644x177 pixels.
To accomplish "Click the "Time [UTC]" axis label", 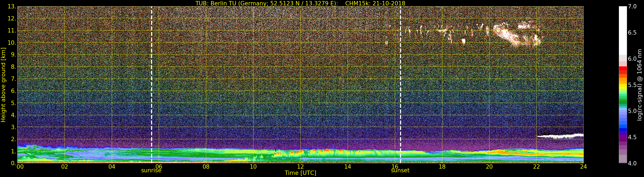I will click(x=300, y=173).
